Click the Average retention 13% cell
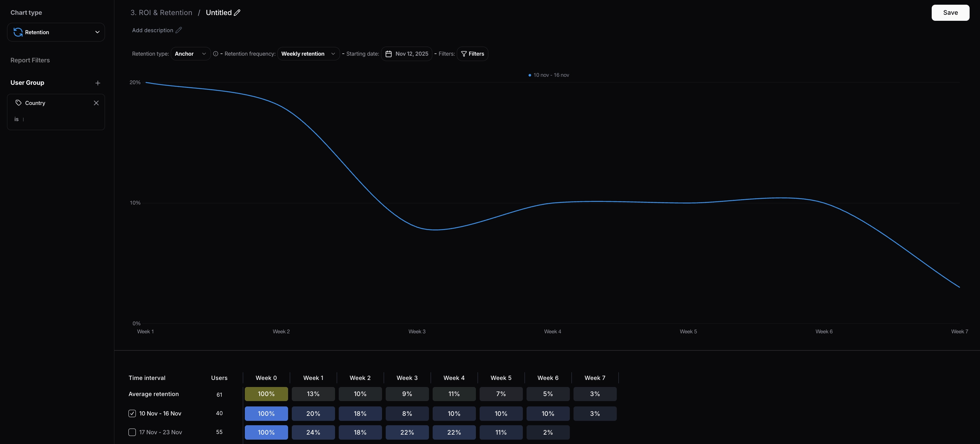The height and width of the screenshot is (444, 980). coord(313,394)
